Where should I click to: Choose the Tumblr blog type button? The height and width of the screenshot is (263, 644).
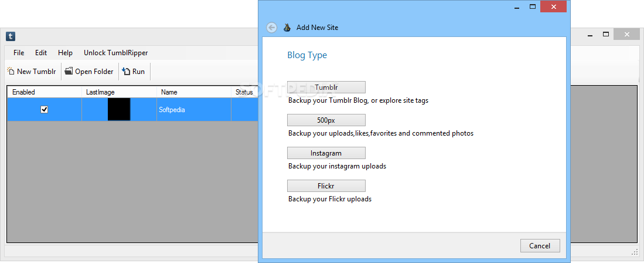point(326,87)
